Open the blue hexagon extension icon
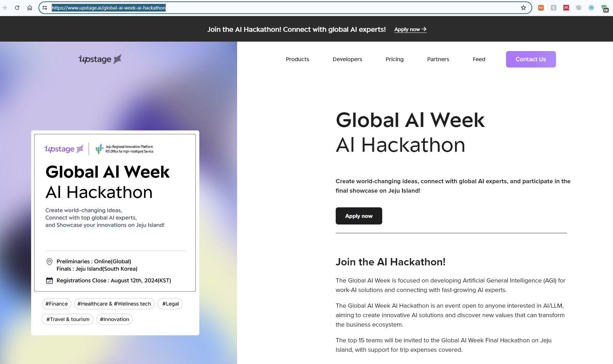Viewport: 613px width, 364px height. click(x=591, y=8)
